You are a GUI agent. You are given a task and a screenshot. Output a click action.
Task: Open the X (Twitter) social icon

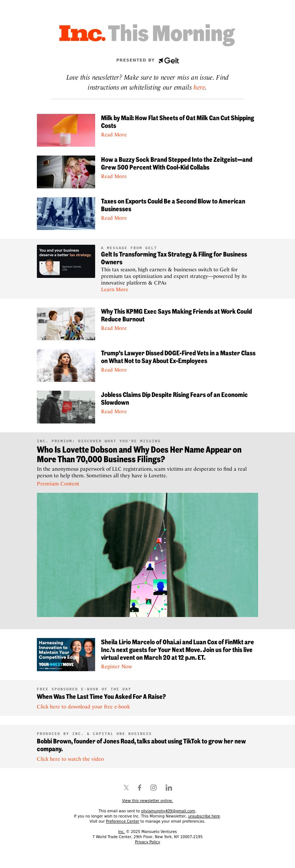point(126,788)
